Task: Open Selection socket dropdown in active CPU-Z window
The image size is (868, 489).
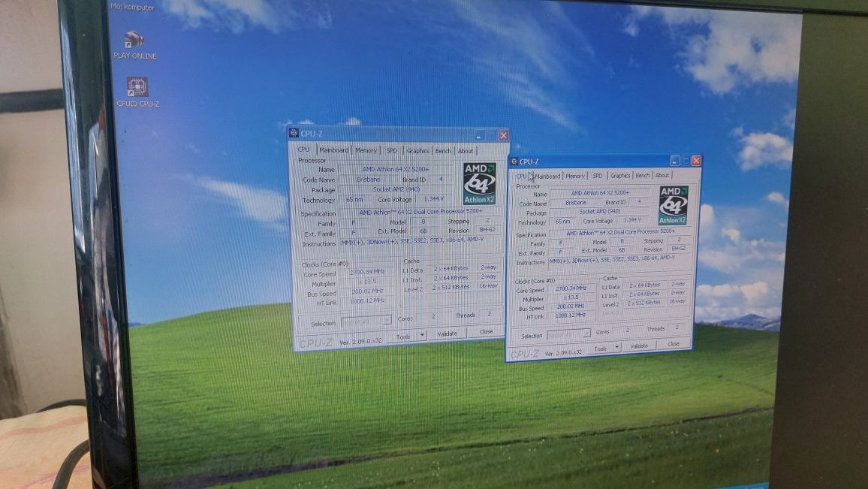Action: [568, 334]
